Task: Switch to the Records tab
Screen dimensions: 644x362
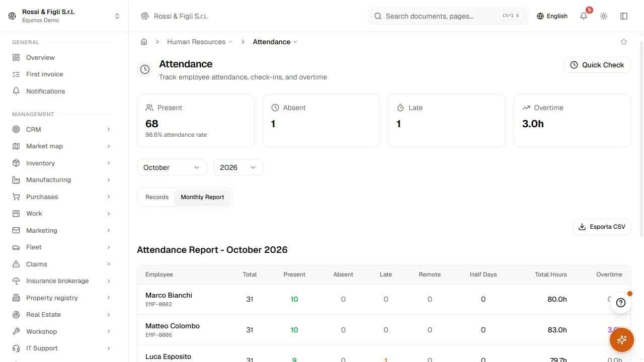Action: click(157, 197)
